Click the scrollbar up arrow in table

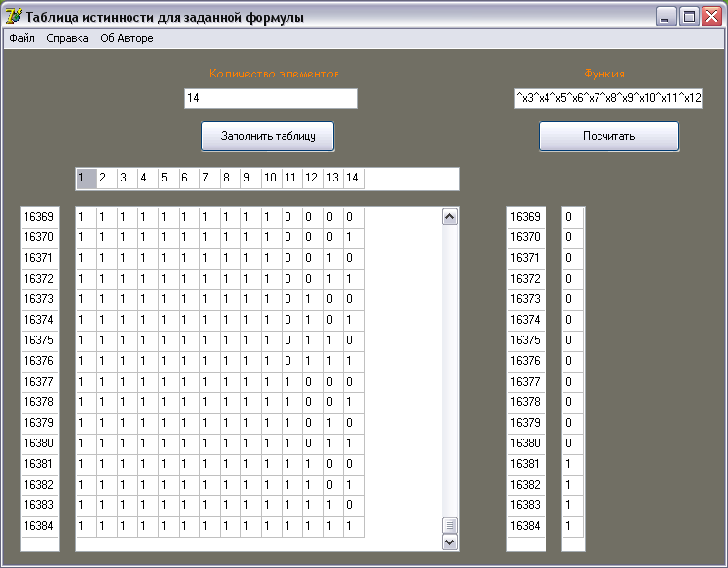click(x=450, y=217)
